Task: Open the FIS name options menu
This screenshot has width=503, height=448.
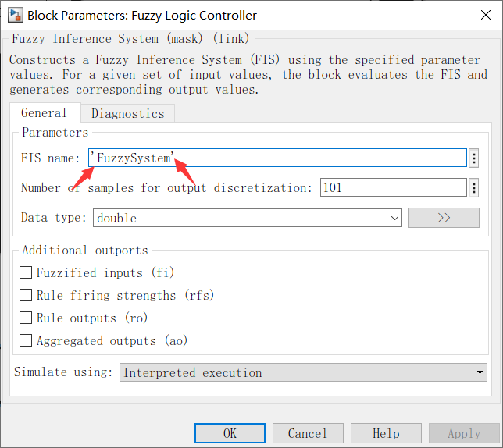Action: pos(473,158)
